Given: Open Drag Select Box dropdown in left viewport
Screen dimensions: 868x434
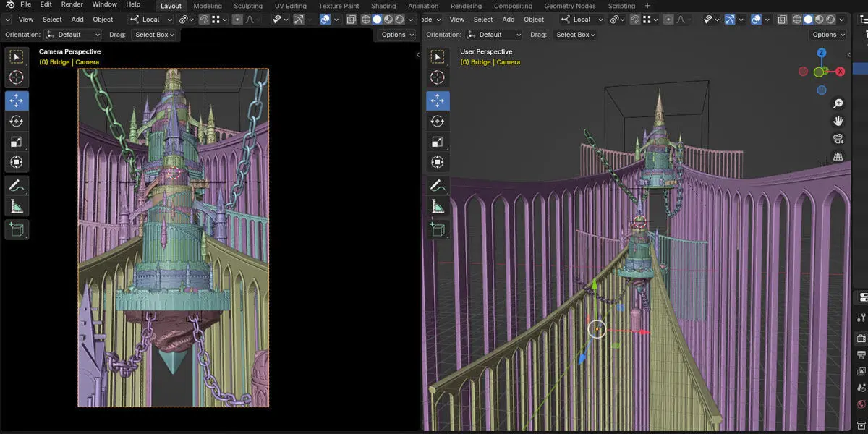Looking at the screenshot, I should (x=155, y=35).
